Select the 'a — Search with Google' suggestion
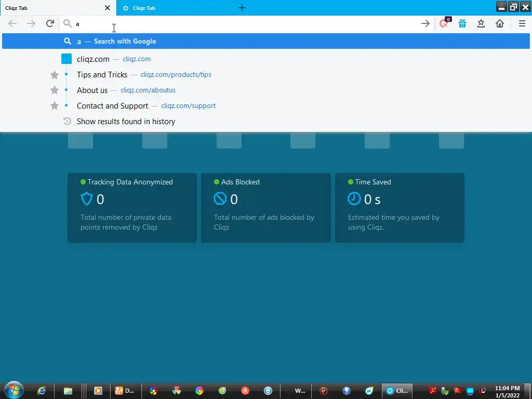The image size is (532, 399). coord(266,41)
